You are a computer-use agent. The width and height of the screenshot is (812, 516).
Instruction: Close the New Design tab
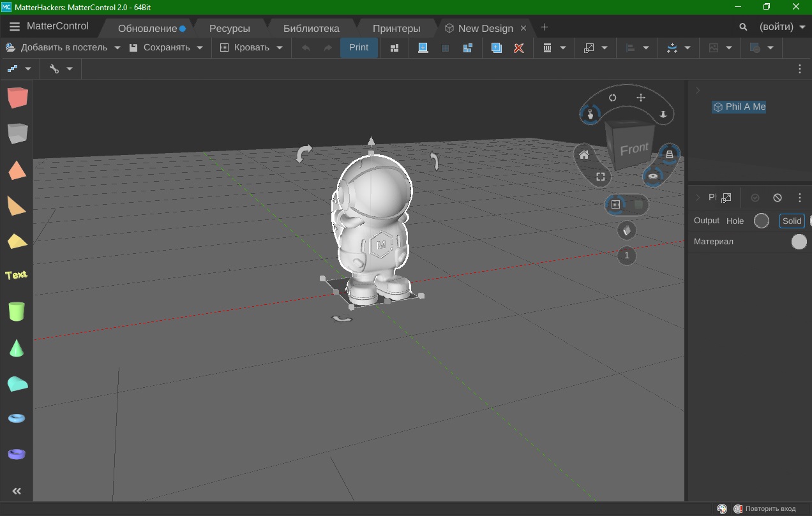pos(523,28)
